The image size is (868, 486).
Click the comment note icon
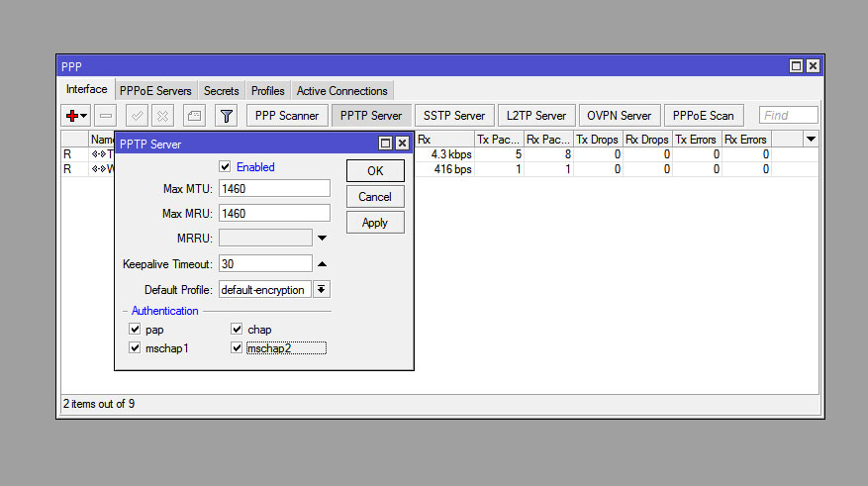(195, 116)
